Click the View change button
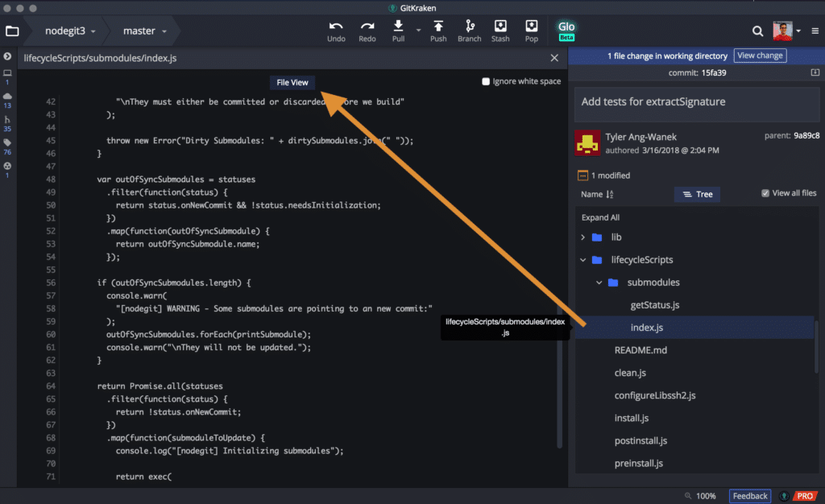 (x=760, y=56)
